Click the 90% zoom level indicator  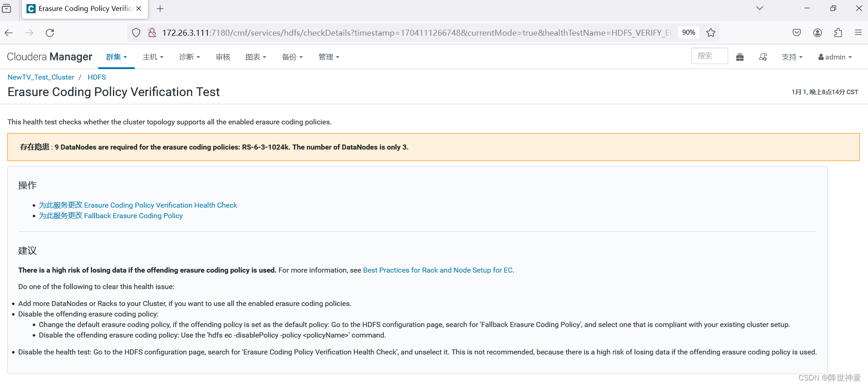click(x=688, y=32)
